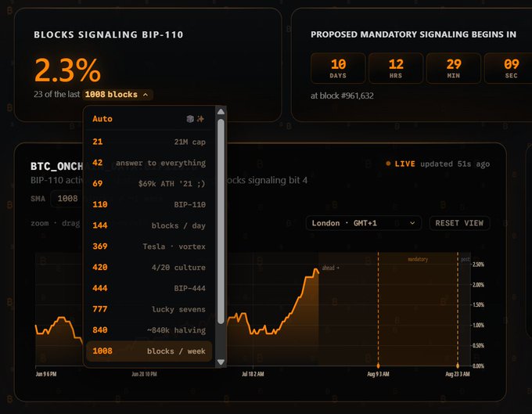Choose 110 blocks (BIP-110)
The height and width of the screenshot is (414, 532).
click(149, 204)
